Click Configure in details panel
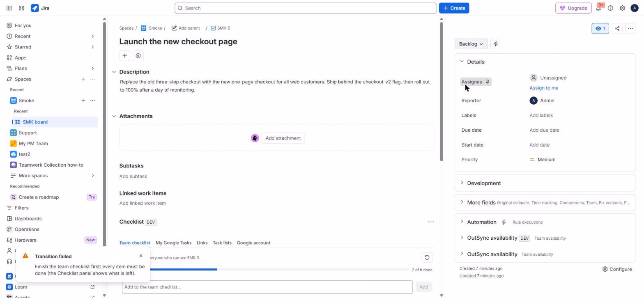This screenshot has height=298, width=644. tap(617, 269)
